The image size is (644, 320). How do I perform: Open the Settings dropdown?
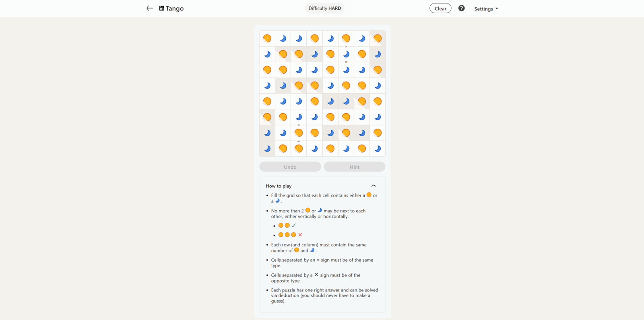tap(486, 8)
